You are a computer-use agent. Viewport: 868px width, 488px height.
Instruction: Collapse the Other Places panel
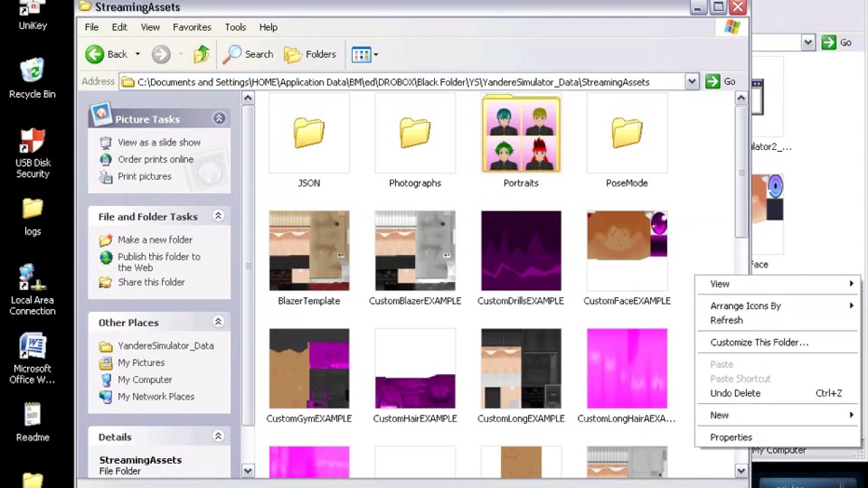click(x=218, y=322)
